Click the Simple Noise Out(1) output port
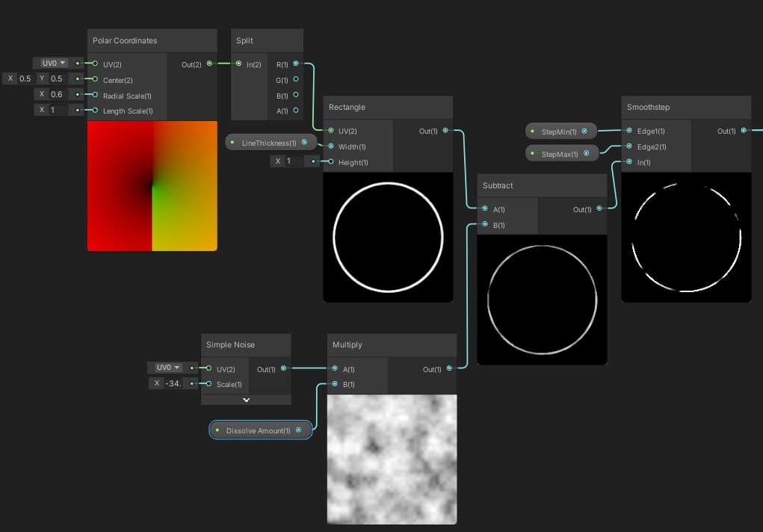This screenshot has height=532, width=763. point(283,368)
